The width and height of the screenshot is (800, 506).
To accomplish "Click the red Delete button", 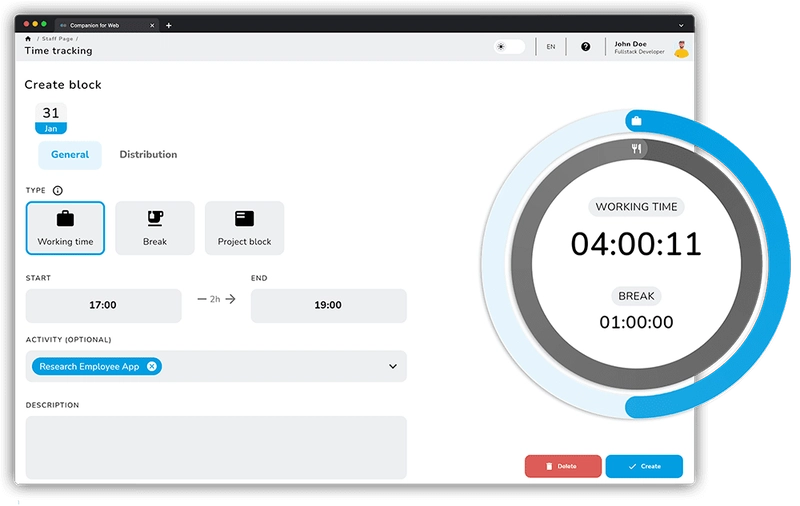I will coord(563,466).
